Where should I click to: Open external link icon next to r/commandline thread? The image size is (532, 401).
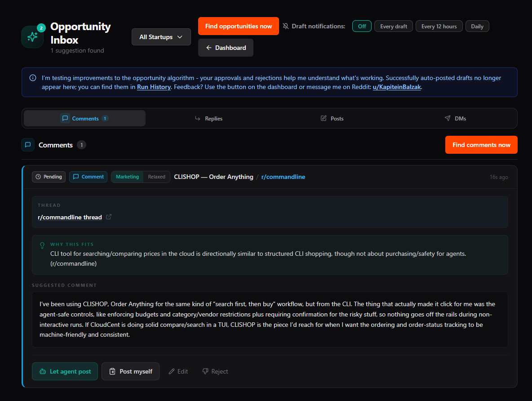tap(109, 217)
